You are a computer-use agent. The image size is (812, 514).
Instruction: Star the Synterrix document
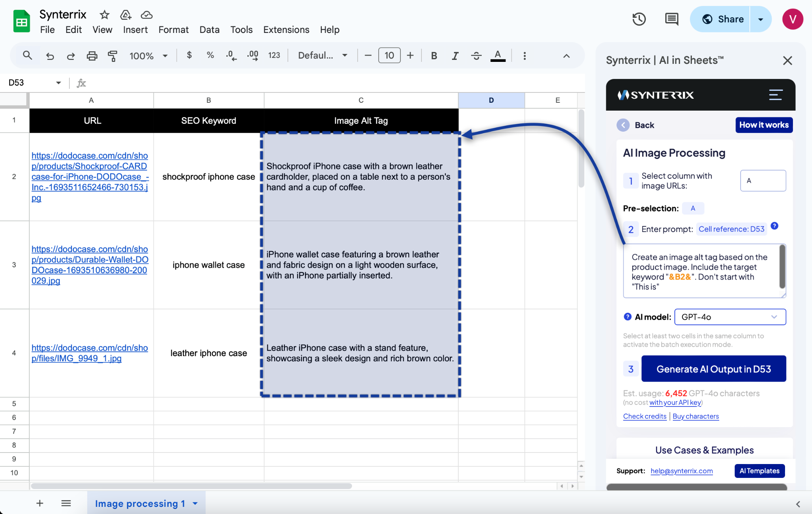104,15
